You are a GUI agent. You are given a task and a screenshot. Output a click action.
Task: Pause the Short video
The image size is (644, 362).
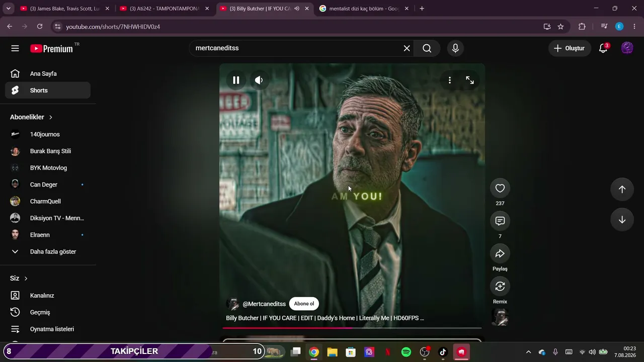236,80
